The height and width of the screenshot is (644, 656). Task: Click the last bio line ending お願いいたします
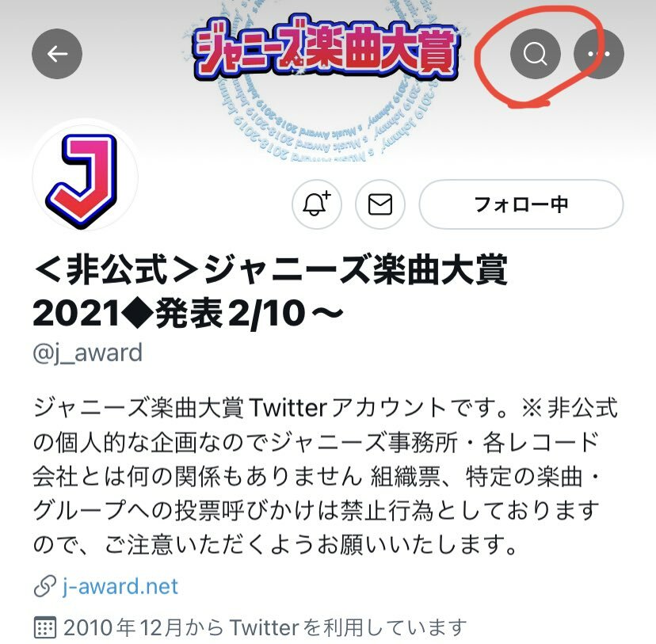tap(275, 544)
